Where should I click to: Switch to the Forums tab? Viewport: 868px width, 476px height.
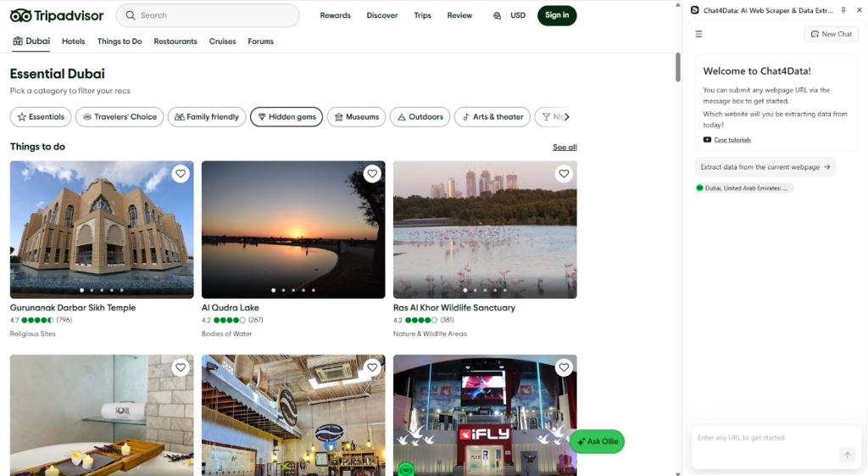click(x=261, y=42)
